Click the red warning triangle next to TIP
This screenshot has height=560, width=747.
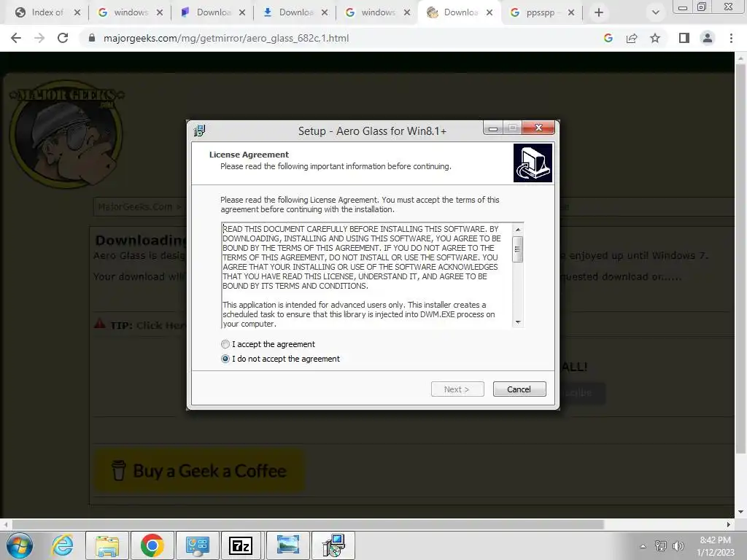click(99, 324)
